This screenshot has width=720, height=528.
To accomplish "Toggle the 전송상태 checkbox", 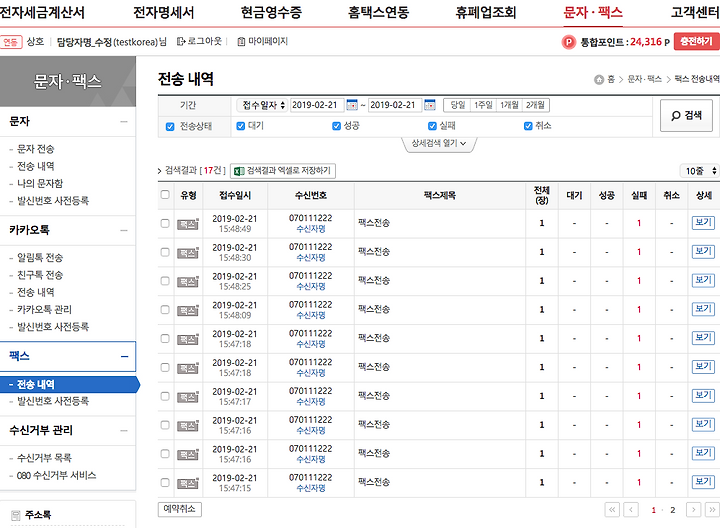I will tap(170, 127).
